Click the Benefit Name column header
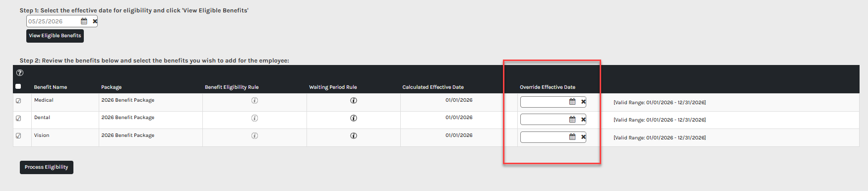 pos(51,87)
